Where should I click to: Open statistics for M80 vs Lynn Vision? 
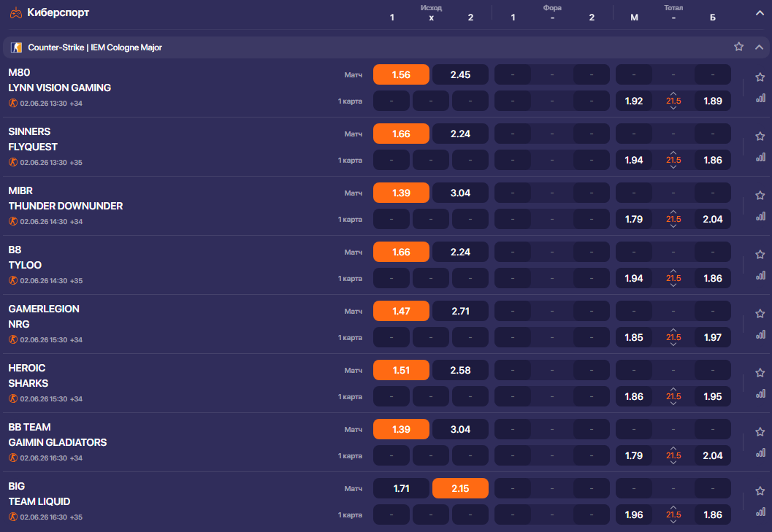point(760,98)
